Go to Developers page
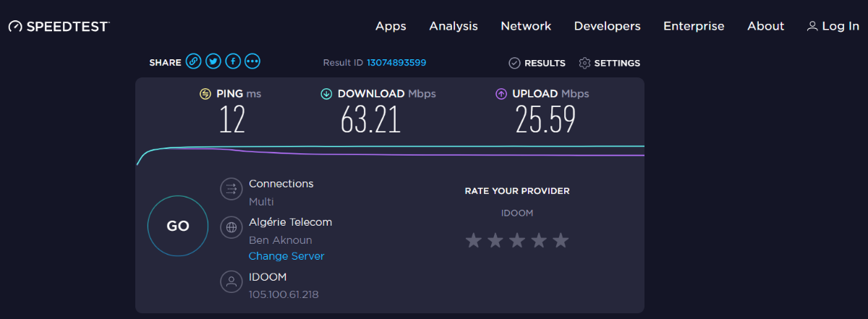The image size is (868, 319). (x=608, y=26)
